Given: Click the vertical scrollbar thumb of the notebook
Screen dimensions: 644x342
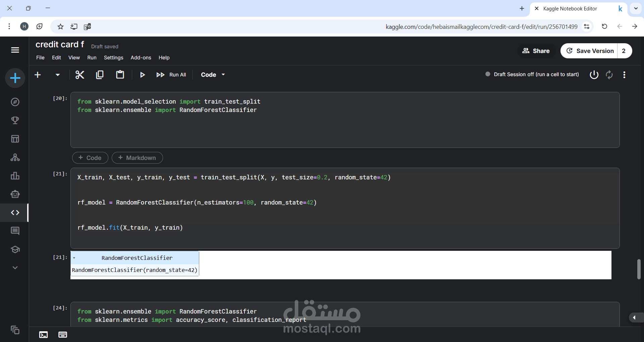Looking at the screenshot, I should [x=639, y=269].
